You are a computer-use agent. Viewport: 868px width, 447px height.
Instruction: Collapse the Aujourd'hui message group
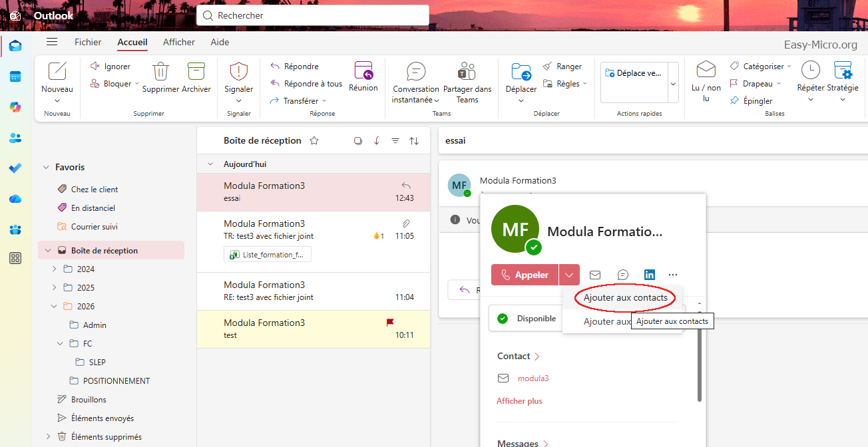point(210,164)
